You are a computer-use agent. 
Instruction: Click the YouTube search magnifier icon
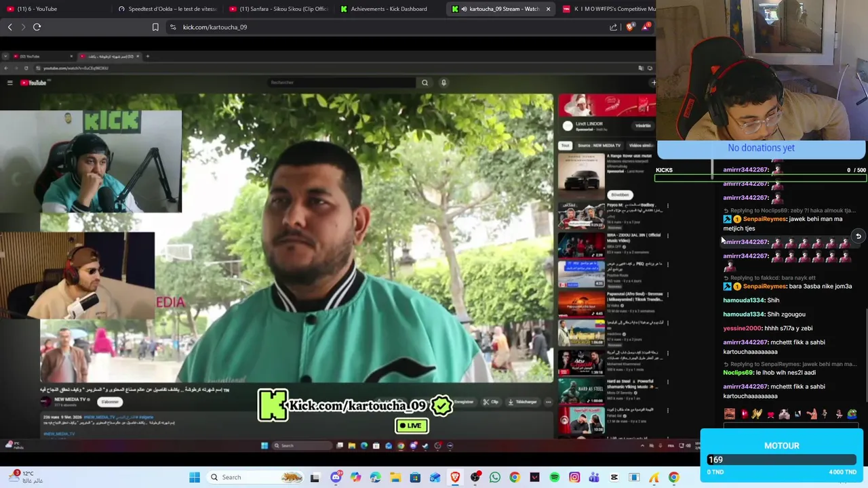[x=425, y=83]
